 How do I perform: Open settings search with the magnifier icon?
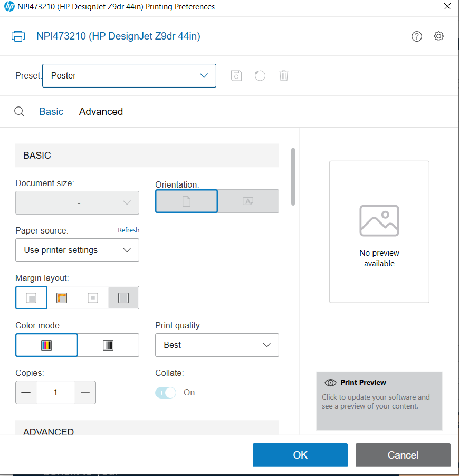[x=19, y=111]
